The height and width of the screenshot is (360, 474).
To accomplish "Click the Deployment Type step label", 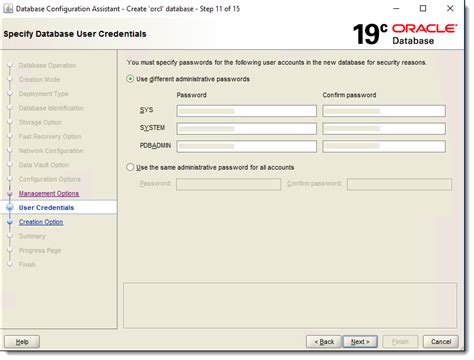I will coord(43,94).
